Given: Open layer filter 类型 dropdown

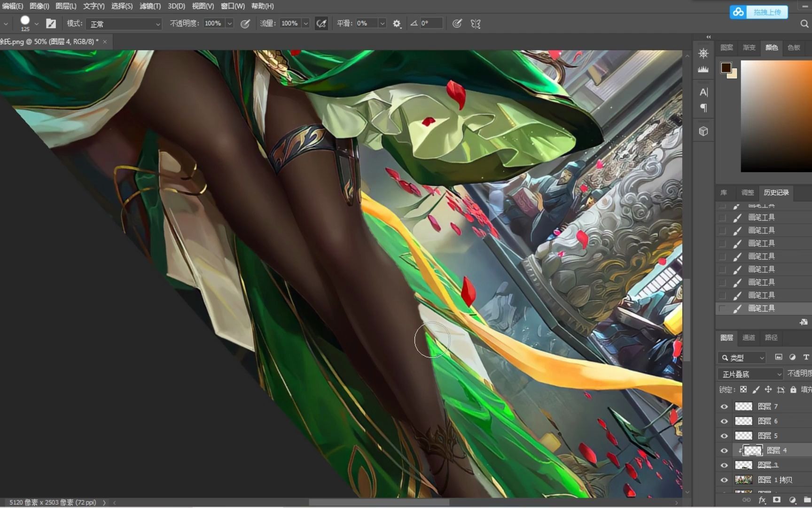Looking at the screenshot, I should [742, 357].
